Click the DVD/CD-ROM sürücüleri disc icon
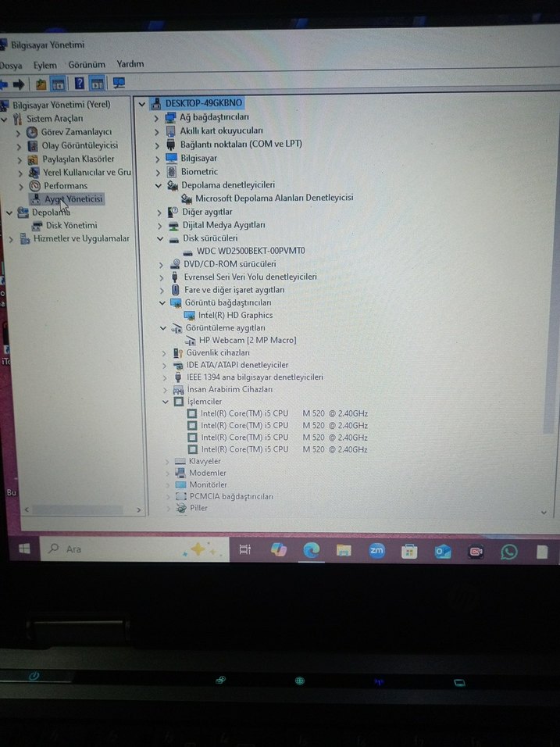 [x=175, y=264]
